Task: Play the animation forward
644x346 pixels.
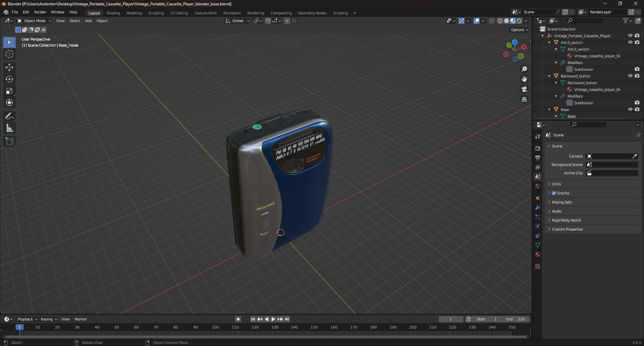Action: [x=273, y=319]
